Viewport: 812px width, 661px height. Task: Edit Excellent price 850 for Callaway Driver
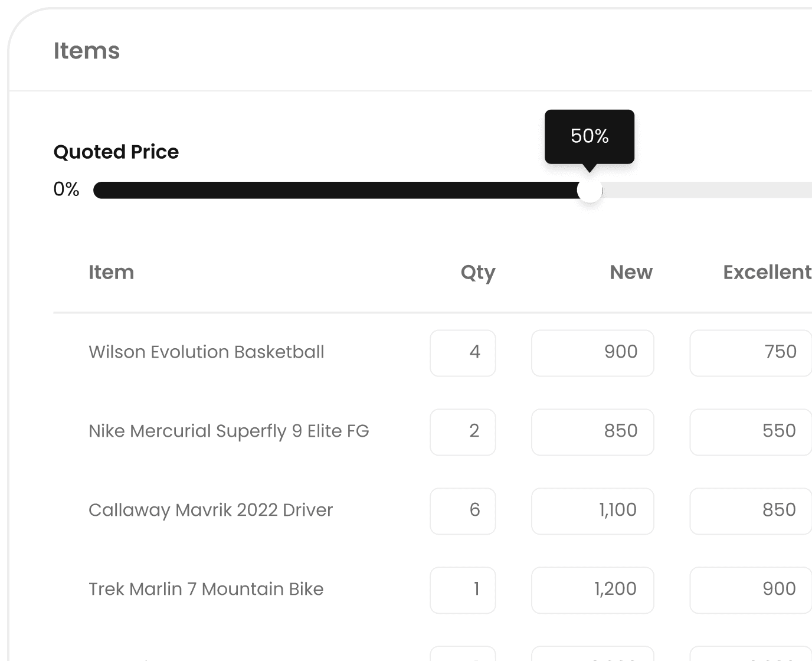pos(751,511)
